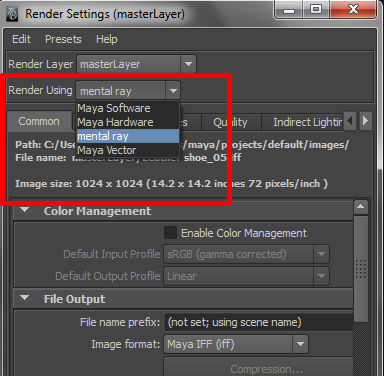Click the Image size text line

(x=171, y=184)
